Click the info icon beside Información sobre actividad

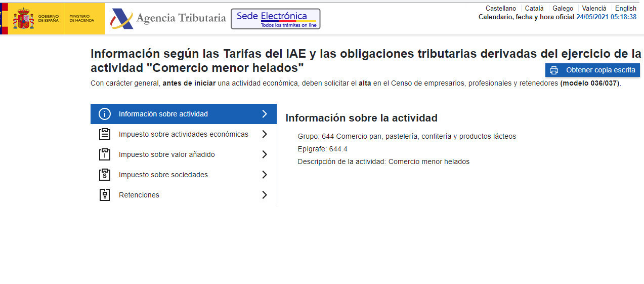coord(104,114)
